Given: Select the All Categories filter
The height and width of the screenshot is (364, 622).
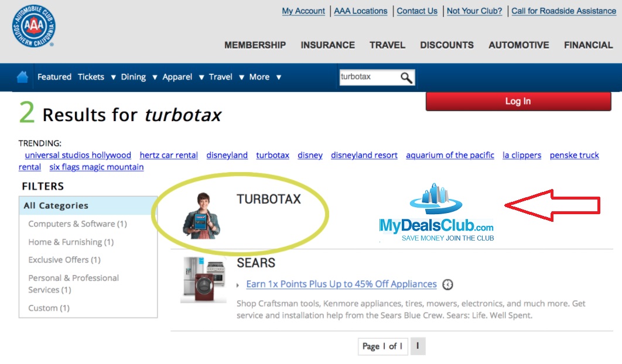Looking at the screenshot, I should (88, 205).
